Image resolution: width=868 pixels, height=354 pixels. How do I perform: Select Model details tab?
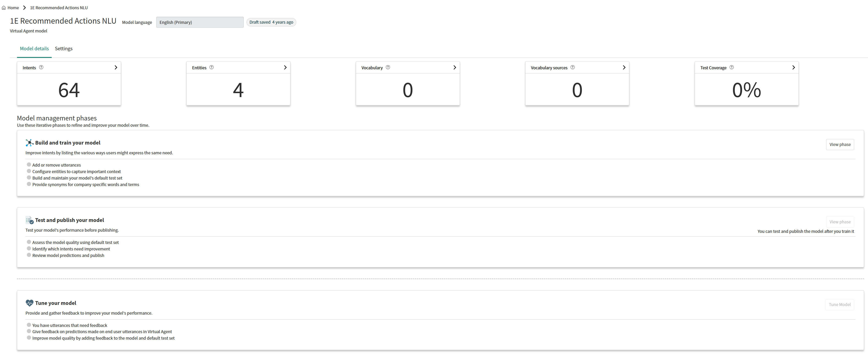(x=34, y=49)
